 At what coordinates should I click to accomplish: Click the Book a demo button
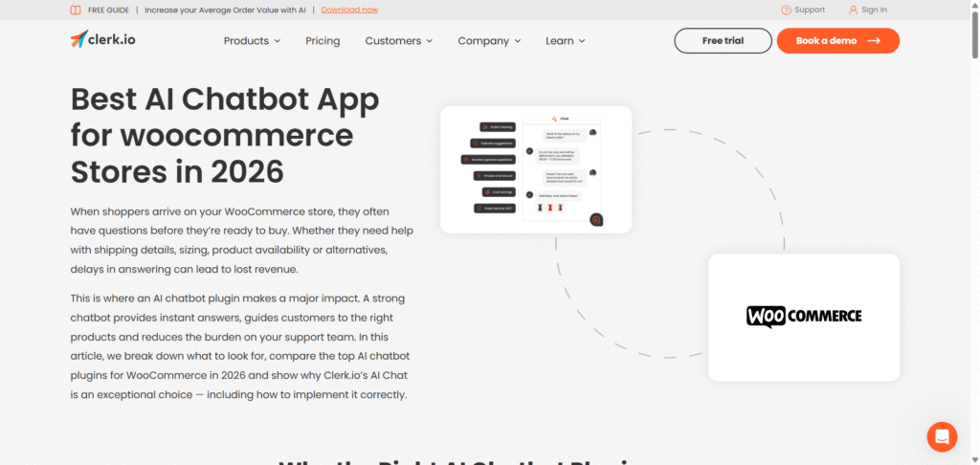(x=838, y=40)
